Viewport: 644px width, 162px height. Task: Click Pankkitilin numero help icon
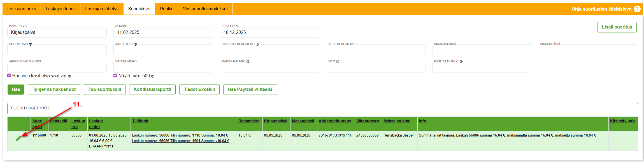tap(257, 44)
